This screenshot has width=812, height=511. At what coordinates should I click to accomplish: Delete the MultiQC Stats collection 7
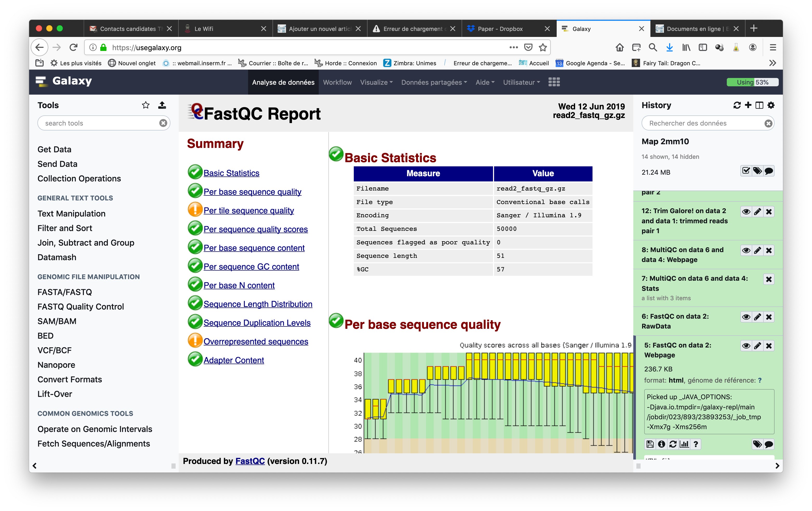769,279
